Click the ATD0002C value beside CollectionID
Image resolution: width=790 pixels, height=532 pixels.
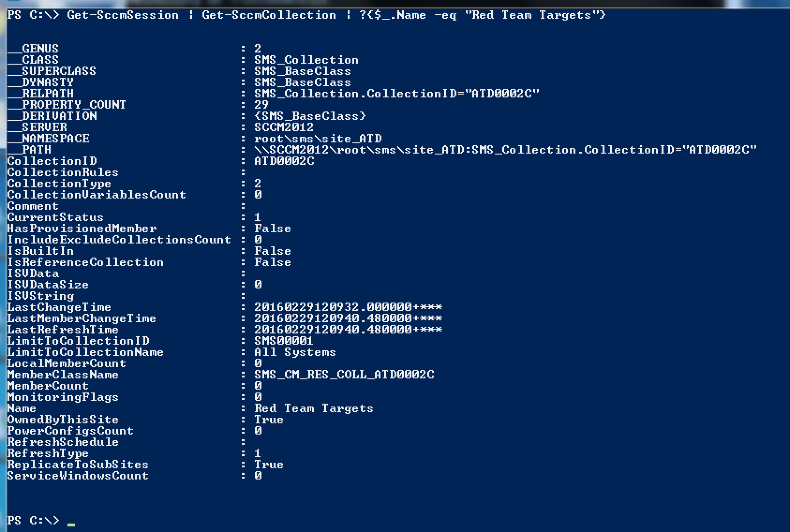pos(284,161)
